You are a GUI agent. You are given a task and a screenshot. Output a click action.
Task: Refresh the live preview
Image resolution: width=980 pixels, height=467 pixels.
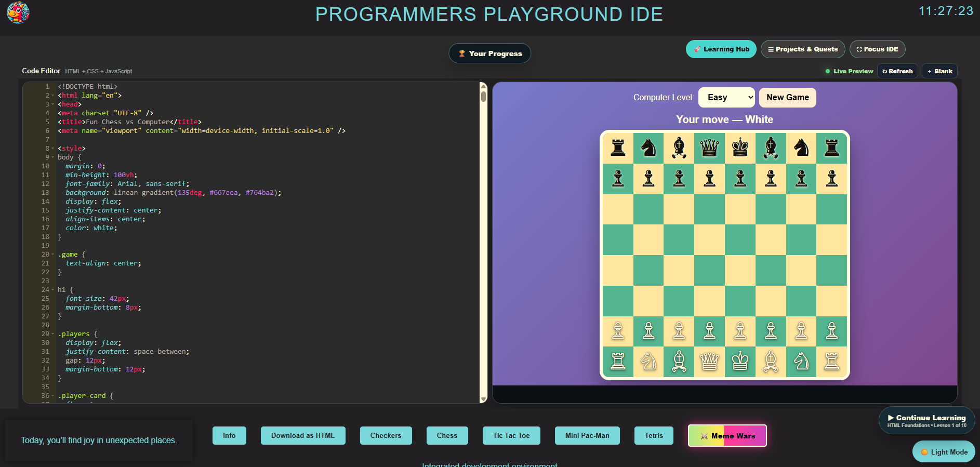coord(897,71)
